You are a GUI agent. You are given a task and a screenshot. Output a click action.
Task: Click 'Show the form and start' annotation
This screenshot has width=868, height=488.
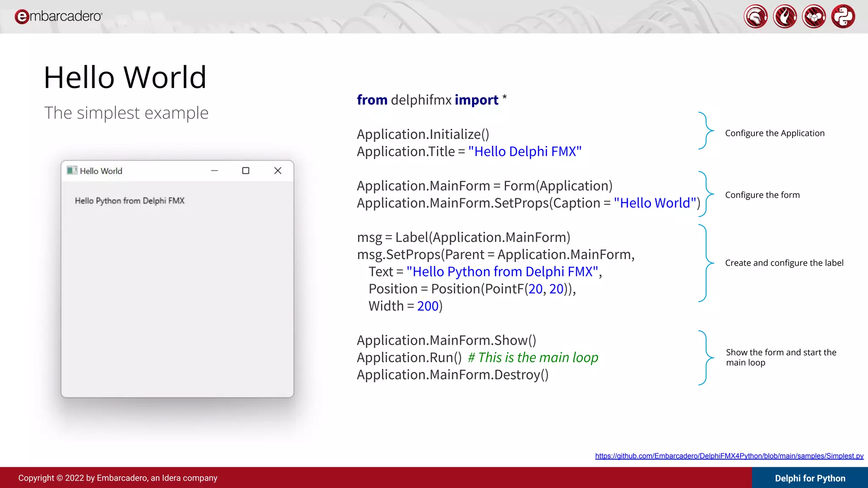click(x=781, y=352)
